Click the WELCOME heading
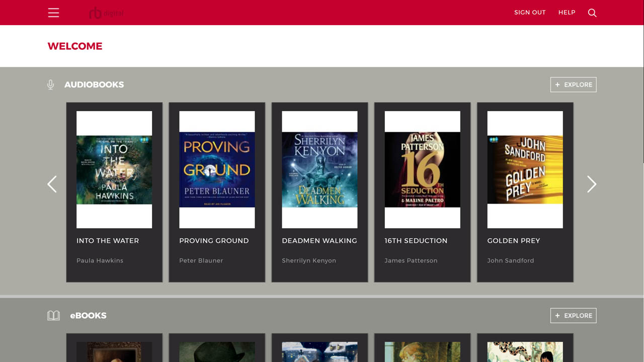The image size is (644, 362). point(75,46)
